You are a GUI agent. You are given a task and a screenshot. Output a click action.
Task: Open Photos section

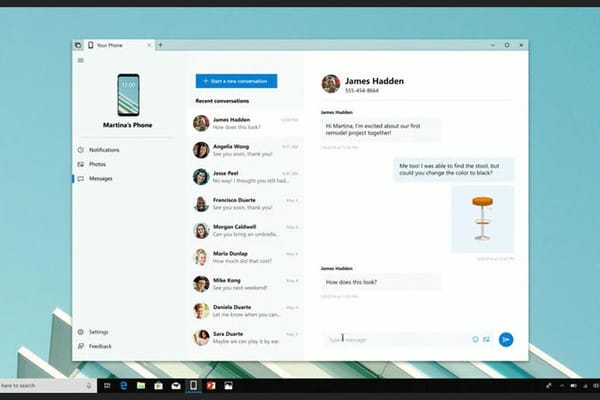[x=97, y=164]
